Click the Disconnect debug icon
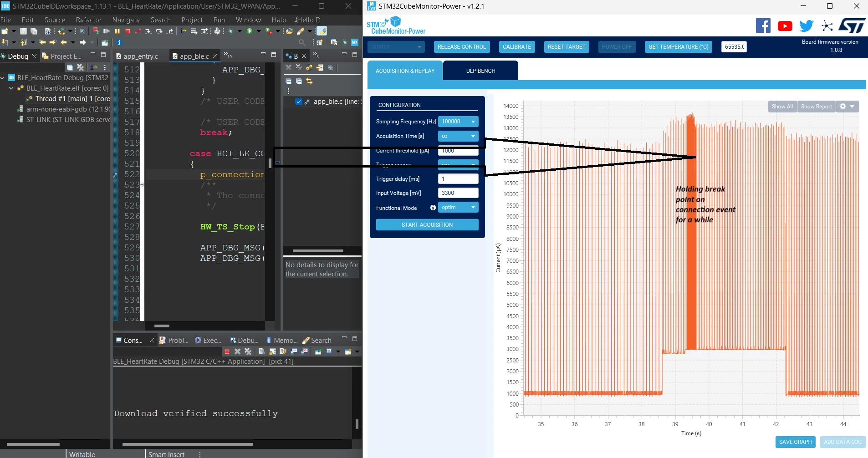Viewport: 868px width, 458px height. coord(138,31)
